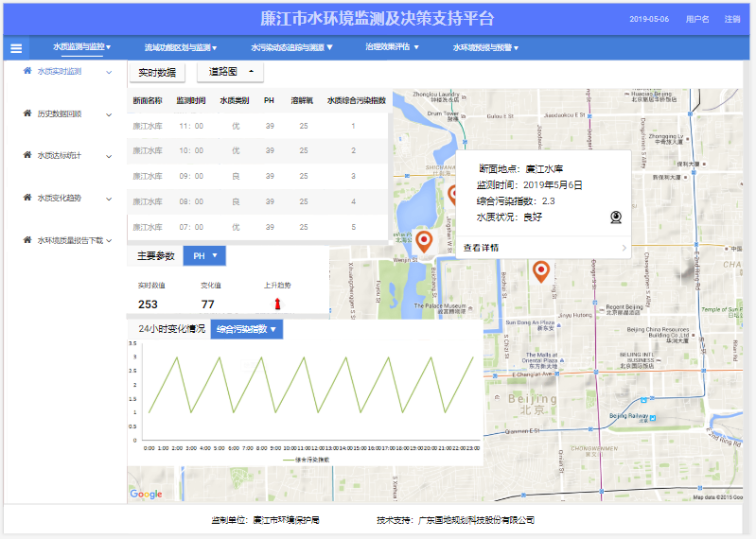Click home icon beside 水质实时监测
The width and height of the screenshot is (756, 539).
coord(27,71)
